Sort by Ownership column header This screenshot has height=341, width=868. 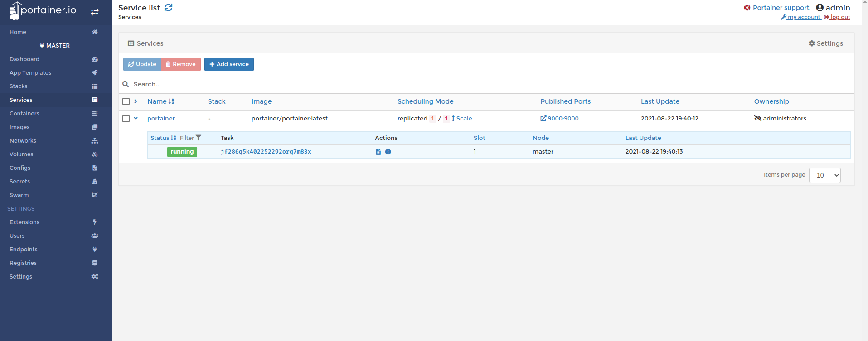click(771, 101)
